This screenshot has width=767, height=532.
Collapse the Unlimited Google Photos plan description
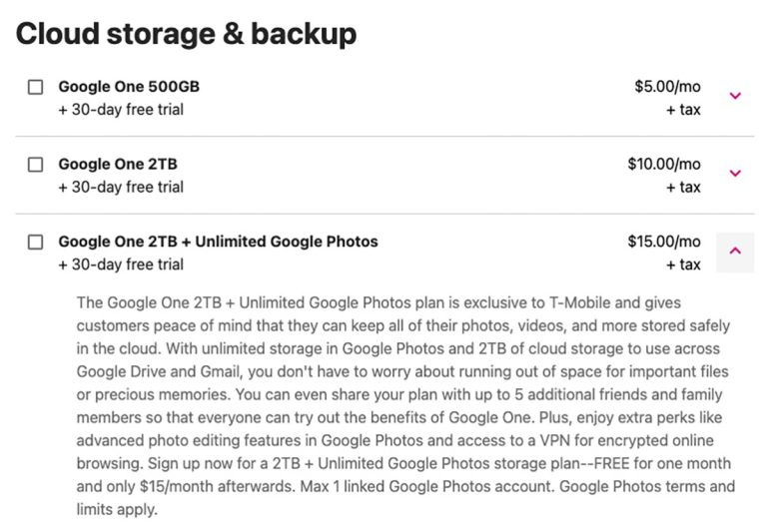736,252
